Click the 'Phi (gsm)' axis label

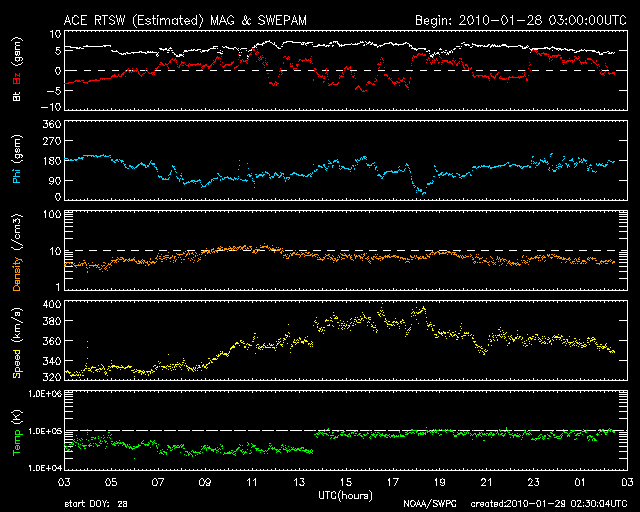tap(17, 159)
